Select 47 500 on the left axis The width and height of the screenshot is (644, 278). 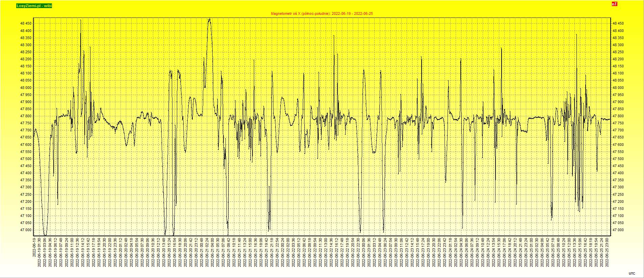pyautogui.click(x=26, y=159)
